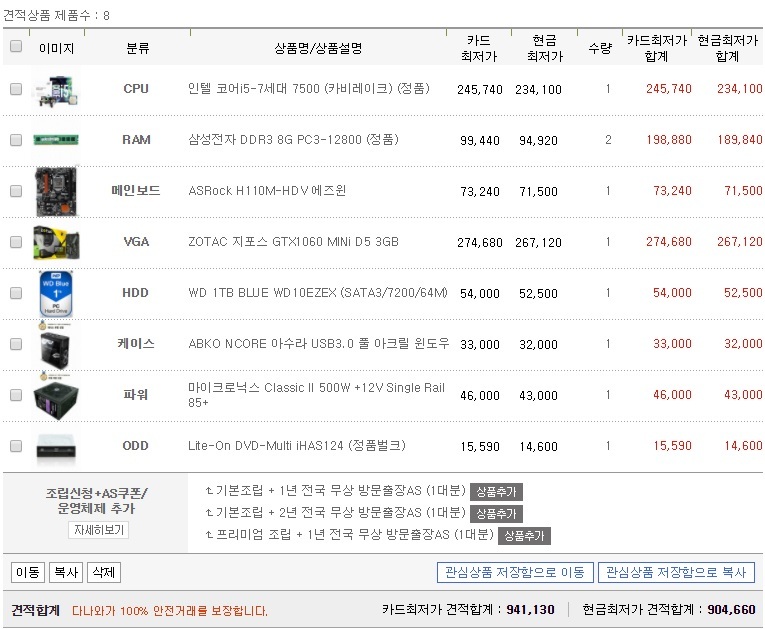Open the Lite-On DVD drive thumbnail
The height and width of the screenshot is (629, 765).
pos(56,445)
